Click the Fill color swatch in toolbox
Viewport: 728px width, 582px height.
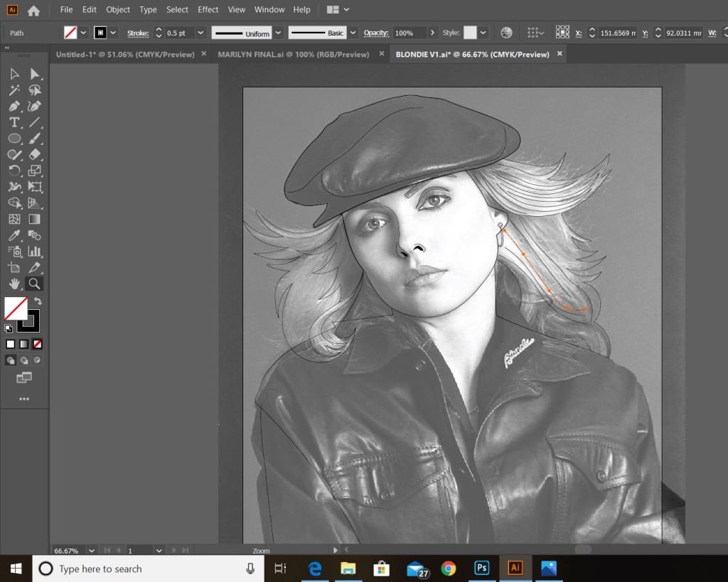(16, 308)
